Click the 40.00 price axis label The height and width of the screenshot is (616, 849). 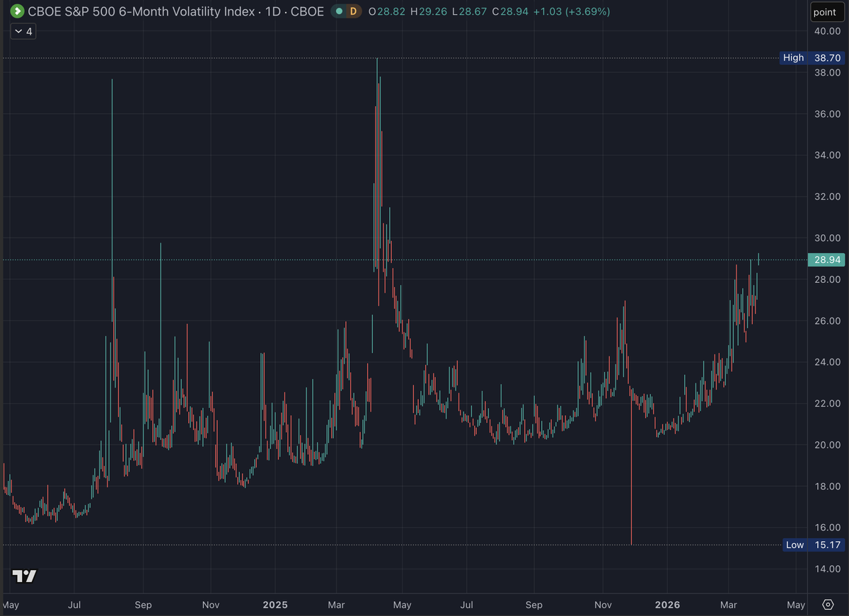[827, 31]
